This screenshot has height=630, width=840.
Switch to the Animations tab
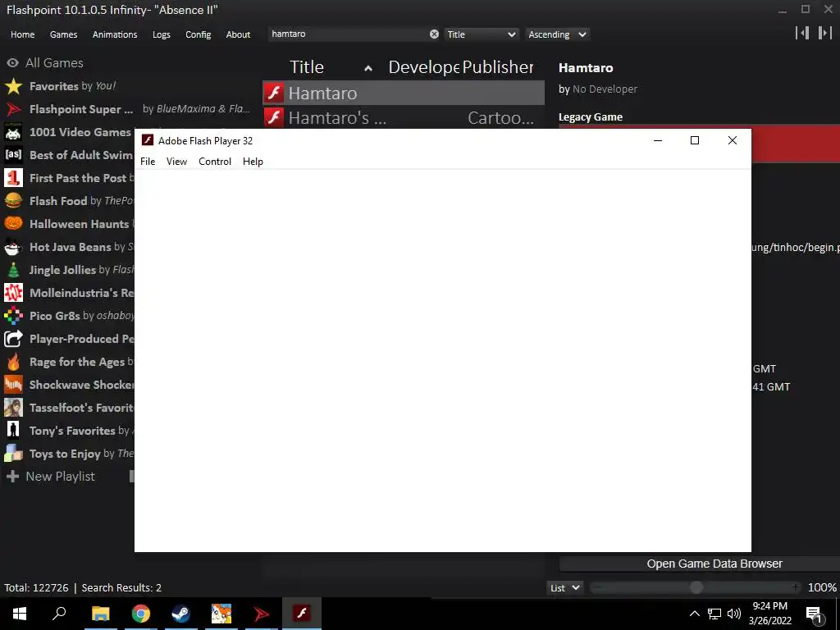(x=115, y=34)
